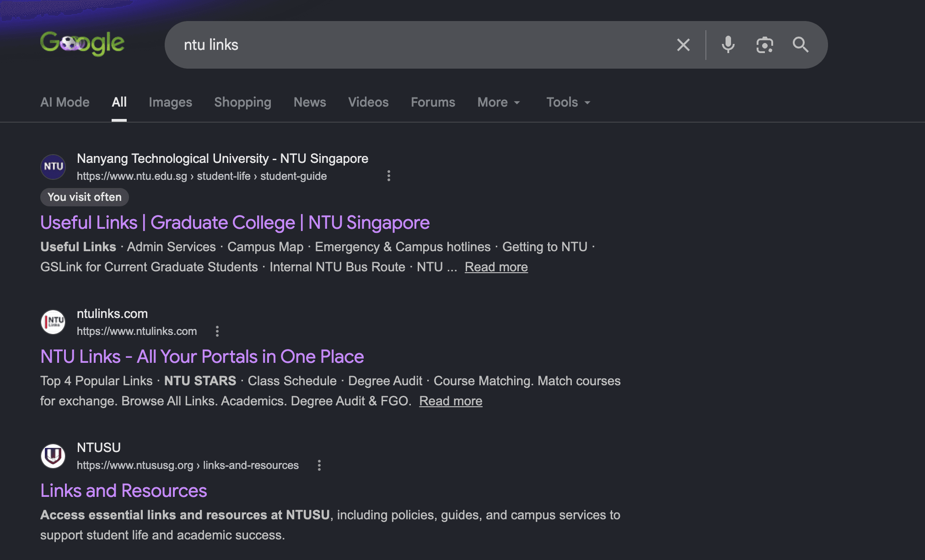
Task: Open Links and Resources result
Action: click(x=124, y=491)
